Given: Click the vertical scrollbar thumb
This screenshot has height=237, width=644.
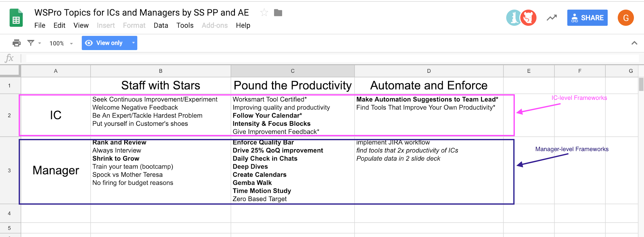Looking at the screenshot, I should [x=641, y=84].
